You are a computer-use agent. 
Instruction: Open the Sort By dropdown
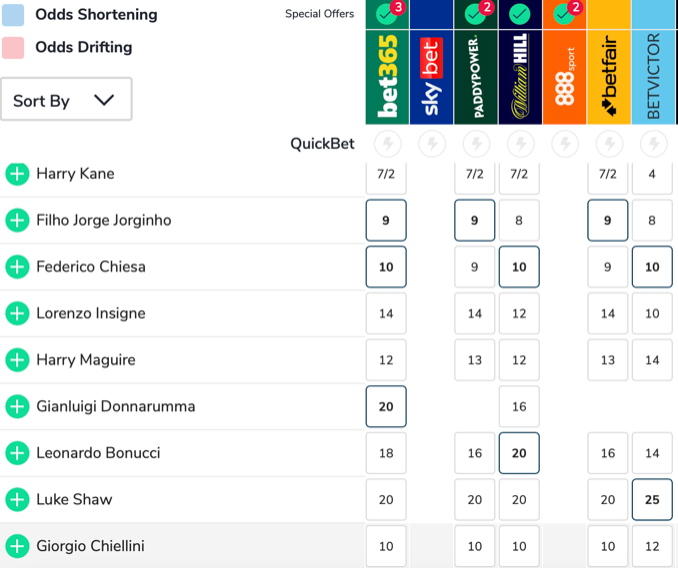point(66,100)
